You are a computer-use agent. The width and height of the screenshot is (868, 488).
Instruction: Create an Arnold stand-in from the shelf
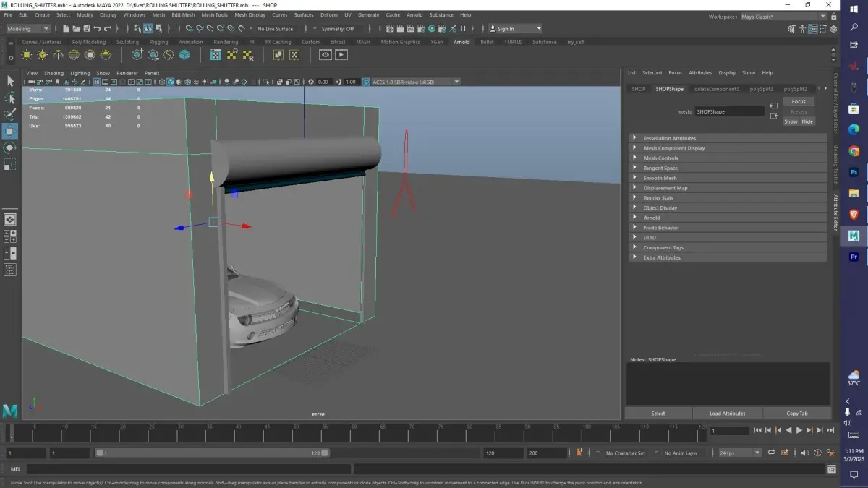pos(137,55)
